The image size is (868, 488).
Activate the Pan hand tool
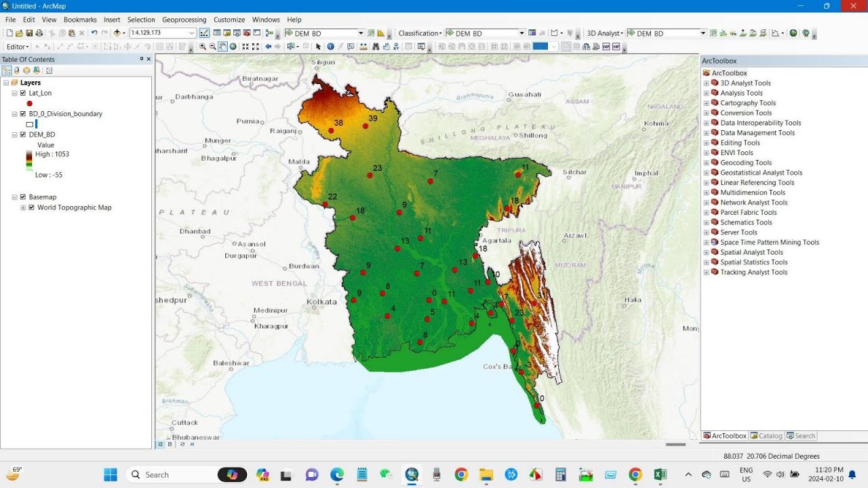click(x=222, y=47)
